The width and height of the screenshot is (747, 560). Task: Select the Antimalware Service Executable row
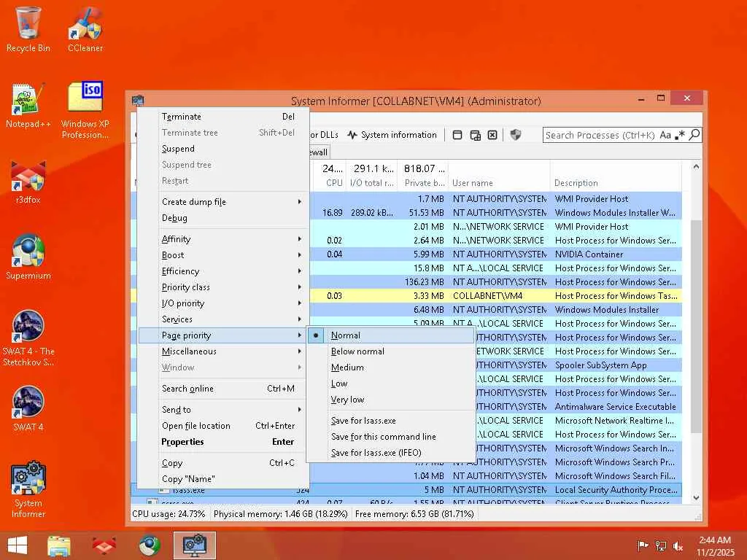click(578, 407)
